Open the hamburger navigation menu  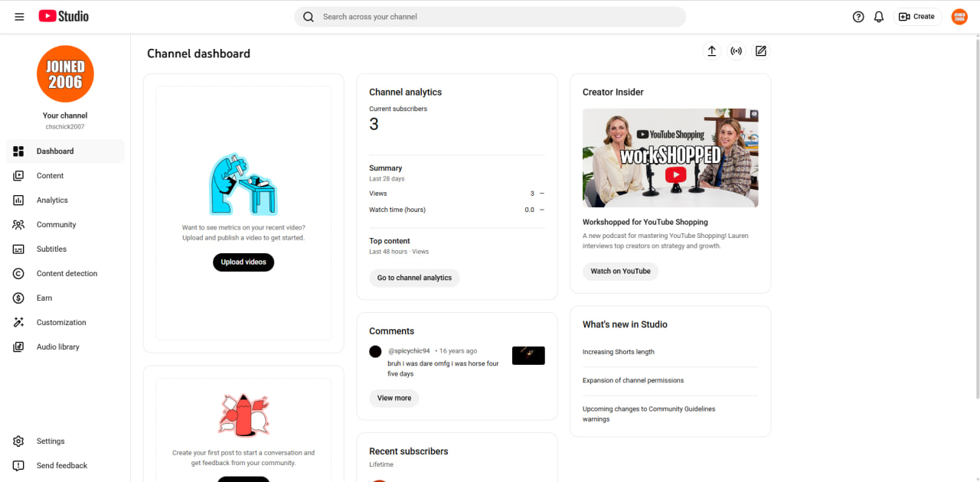19,16
